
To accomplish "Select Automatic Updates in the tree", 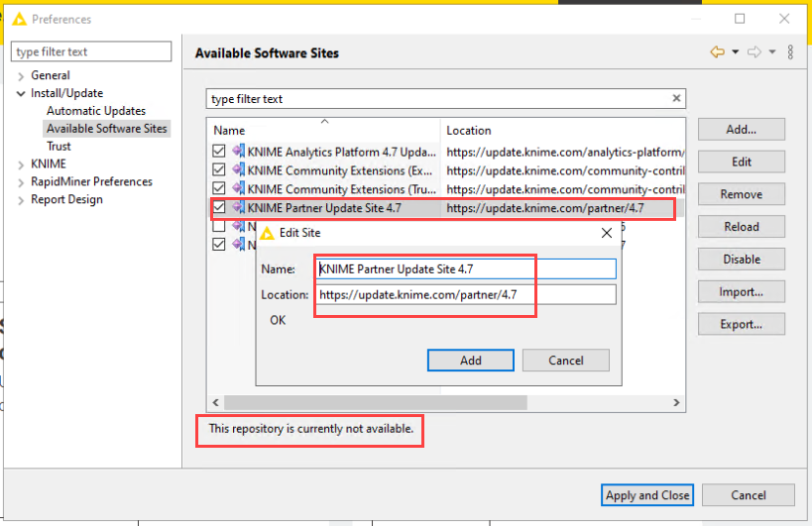I will click(96, 111).
